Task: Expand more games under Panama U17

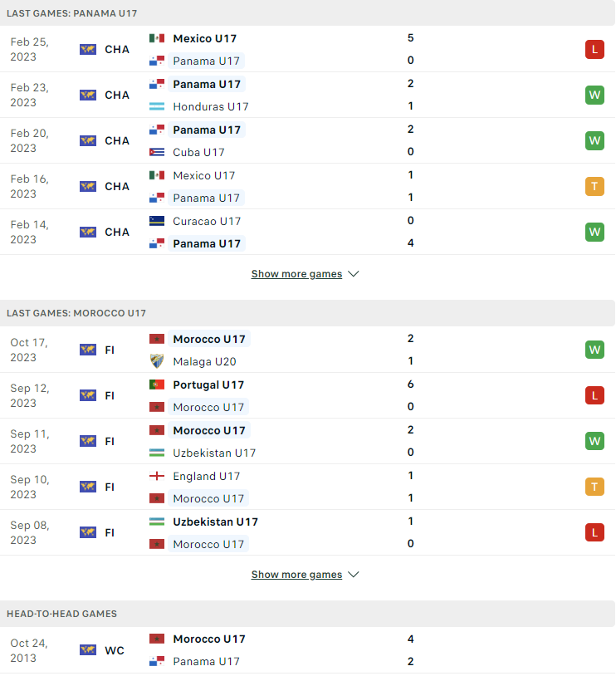Action: coord(296,274)
